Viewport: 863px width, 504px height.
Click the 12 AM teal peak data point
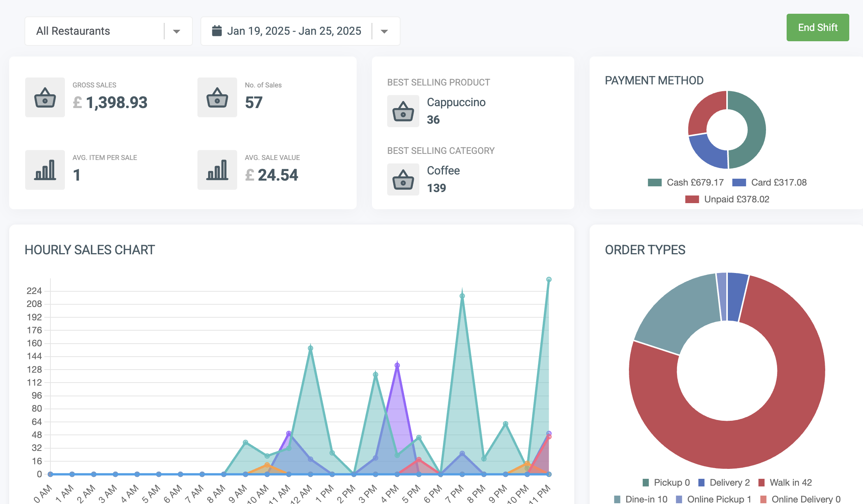coord(310,348)
